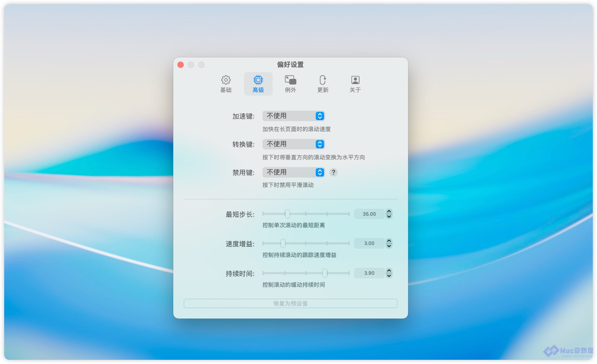Click the question mark help button
Image resolution: width=597 pixels, height=364 pixels.
pyautogui.click(x=333, y=172)
